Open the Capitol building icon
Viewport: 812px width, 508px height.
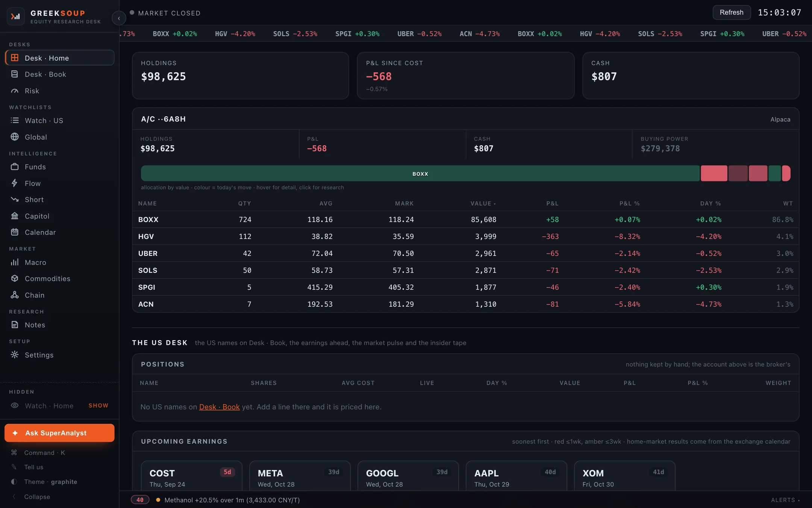click(15, 216)
